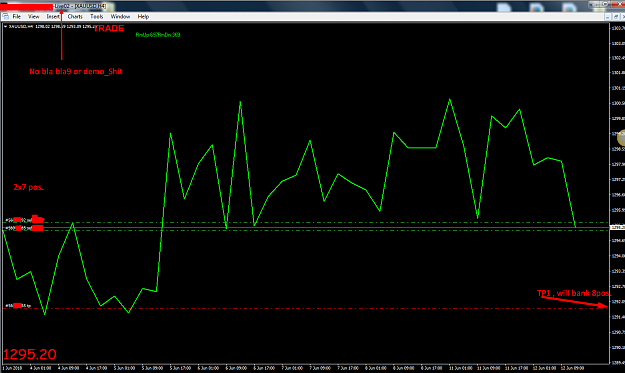Open the Help menu
The image size is (625, 373).
coord(143,16)
